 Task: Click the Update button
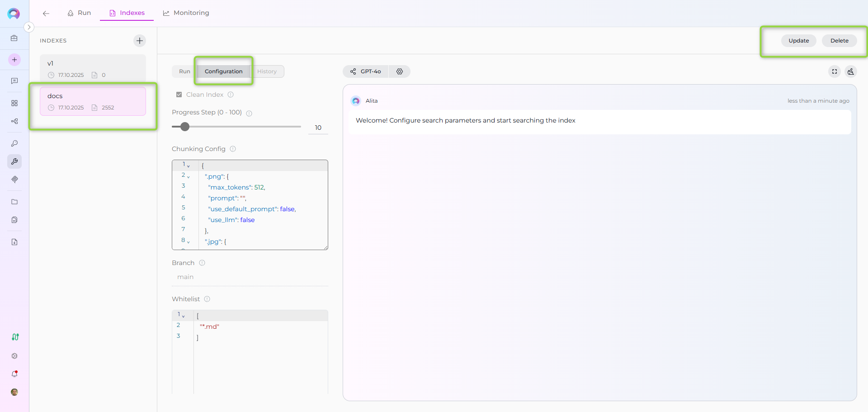point(798,41)
